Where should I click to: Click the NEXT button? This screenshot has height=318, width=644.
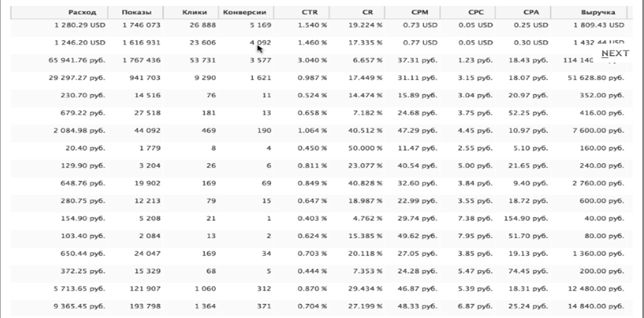[x=615, y=53]
